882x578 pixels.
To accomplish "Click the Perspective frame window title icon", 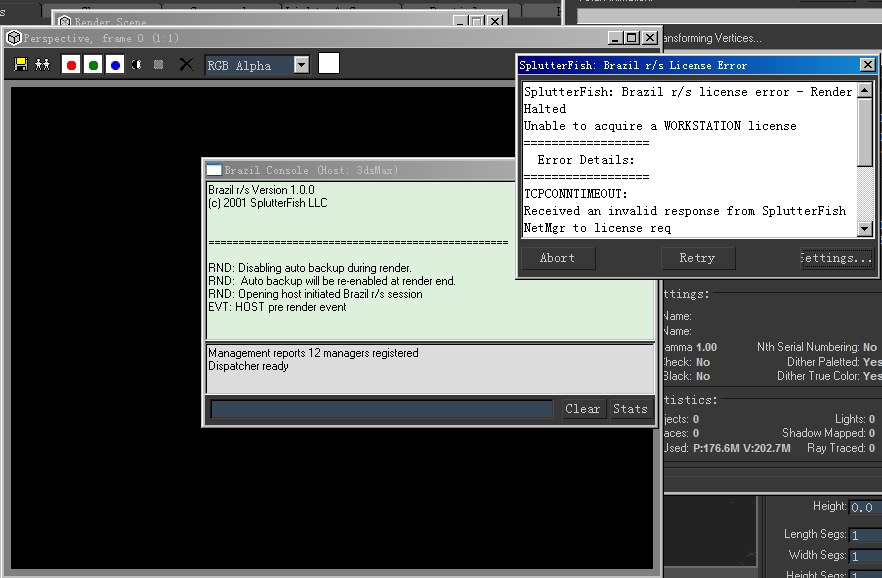I will (x=14, y=38).
